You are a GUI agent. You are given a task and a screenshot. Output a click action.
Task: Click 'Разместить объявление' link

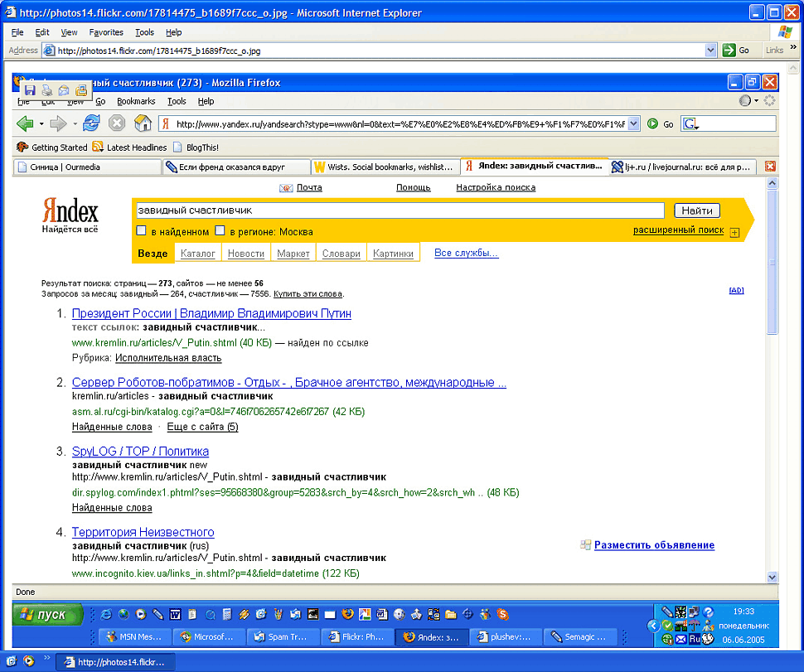[x=654, y=545]
